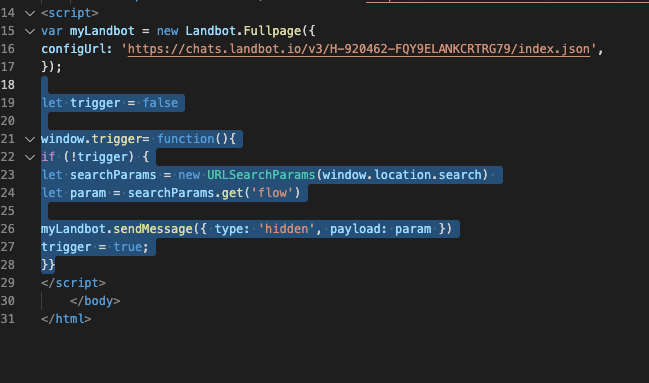Click the 'if' keyword on line 22
The image size is (649, 383).
48,157
